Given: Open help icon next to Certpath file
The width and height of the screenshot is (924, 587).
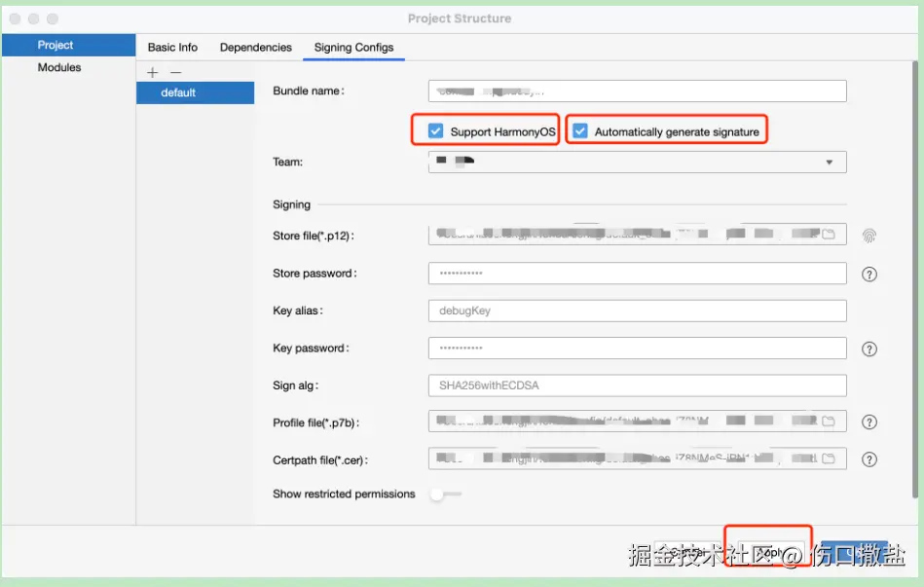Looking at the screenshot, I should pos(869,459).
